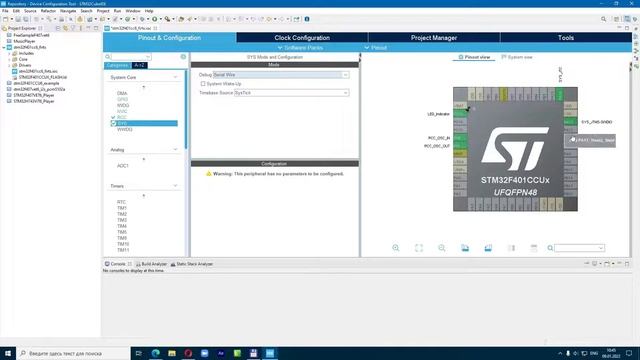Image resolution: width=640 pixels, height=360 pixels.
Task: Select ADC1 under Analog
Action: tap(123, 166)
